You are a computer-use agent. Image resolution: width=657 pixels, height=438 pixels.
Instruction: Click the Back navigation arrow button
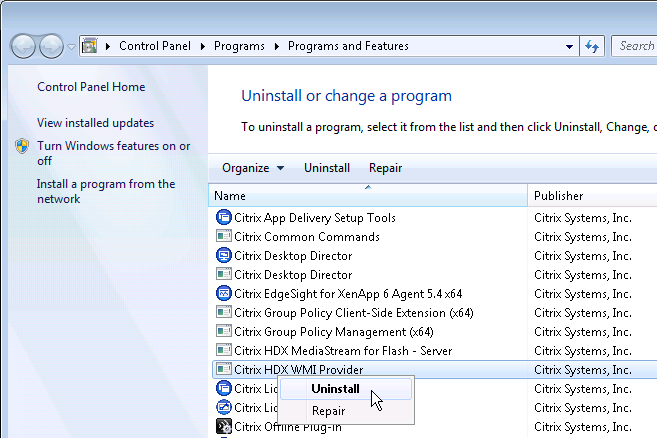(23, 46)
